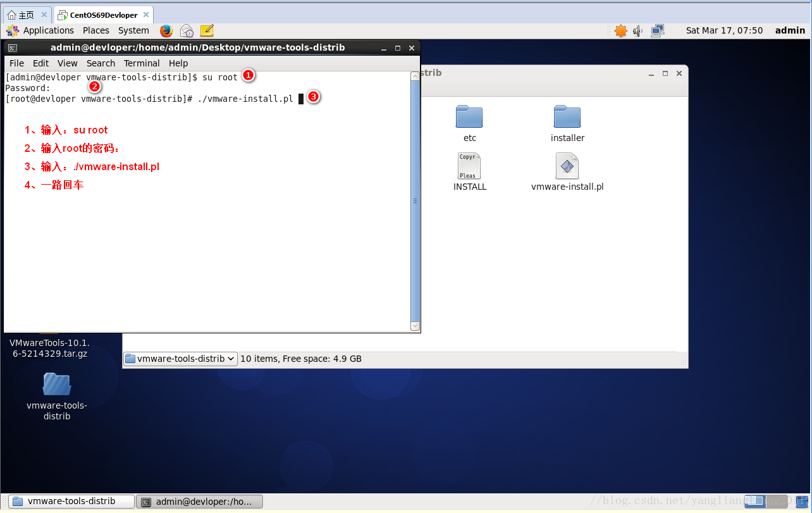812x513 pixels.
Task: Open the terminal Edit menu
Action: (x=40, y=63)
